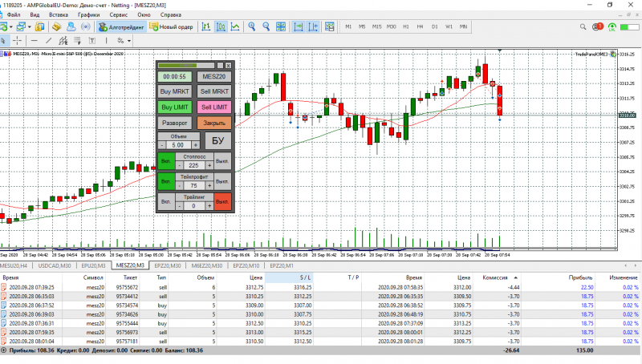This screenshot has width=642, height=364.
Task: Disable Стоплосс with its Выкл. button
Action: tap(222, 161)
